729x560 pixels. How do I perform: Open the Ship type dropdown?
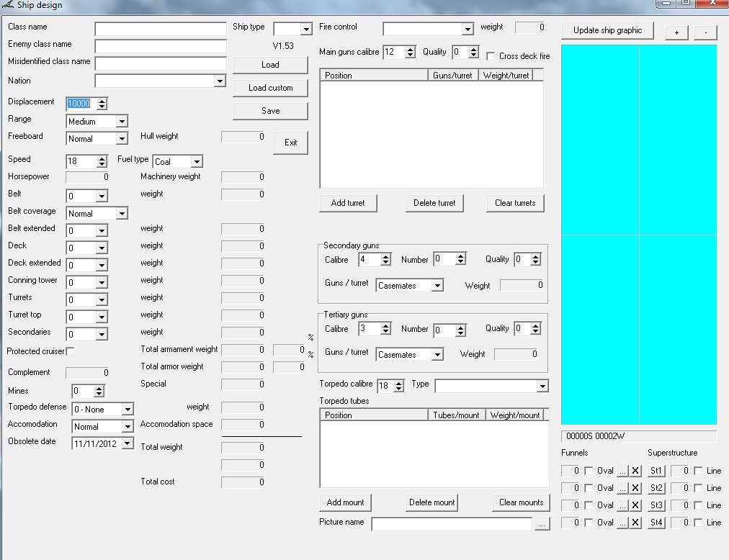(x=306, y=30)
